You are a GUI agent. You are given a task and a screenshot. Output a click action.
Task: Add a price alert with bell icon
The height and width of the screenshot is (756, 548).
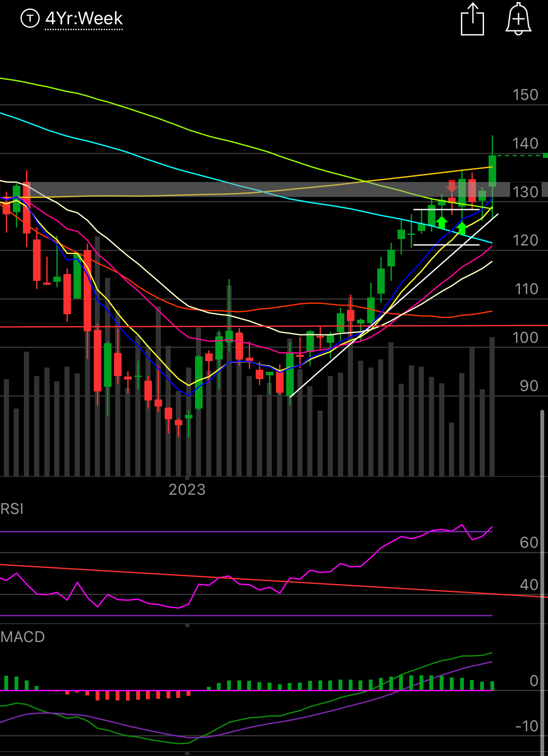tap(519, 19)
